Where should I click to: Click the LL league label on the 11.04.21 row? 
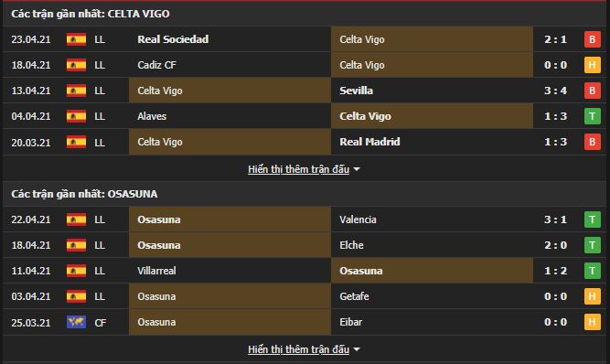pos(100,271)
